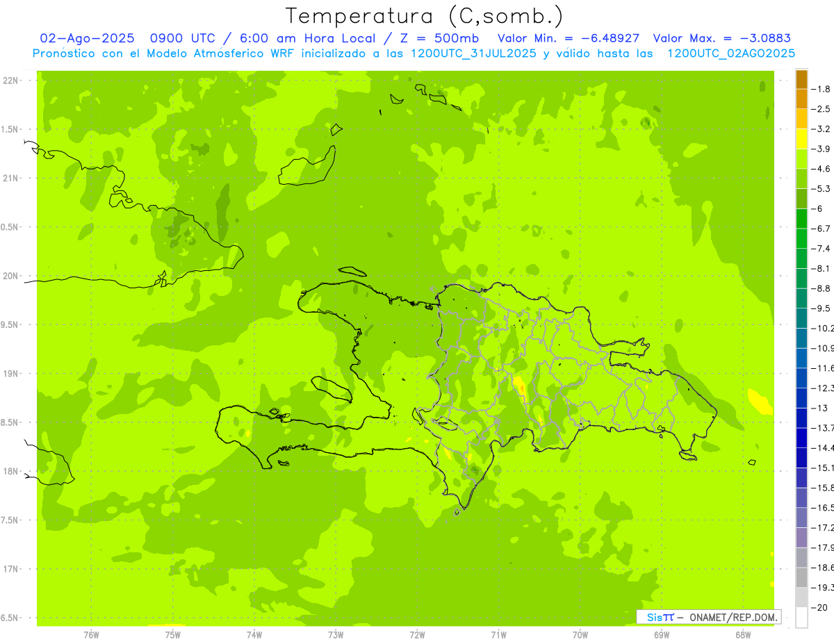Click the "-4.6" colorbar value
The height and width of the screenshot is (644, 834).
(821, 169)
